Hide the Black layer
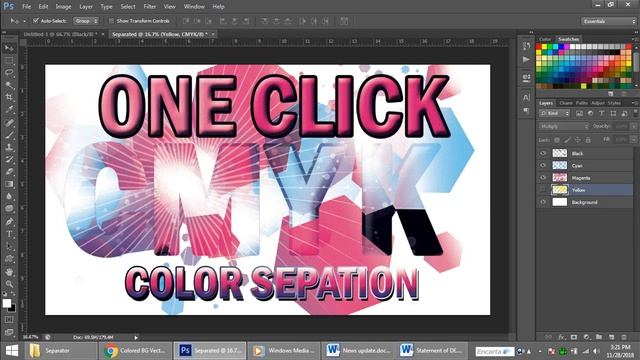This screenshot has height=360, width=640. [x=543, y=153]
